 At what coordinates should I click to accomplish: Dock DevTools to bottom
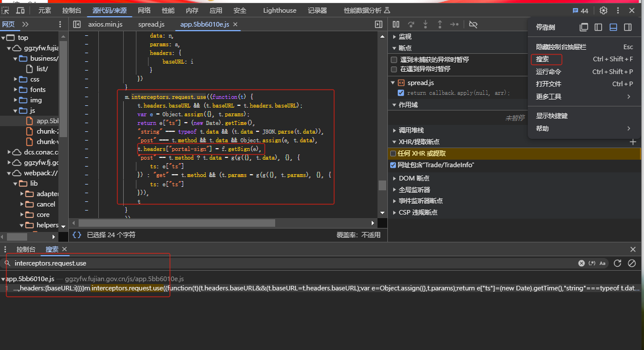click(x=613, y=27)
